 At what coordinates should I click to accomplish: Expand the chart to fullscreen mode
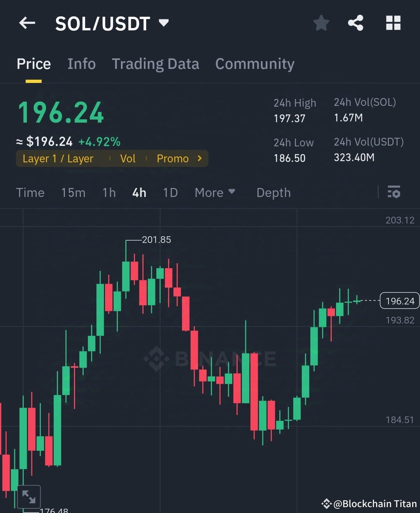click(x=29, y=496)
